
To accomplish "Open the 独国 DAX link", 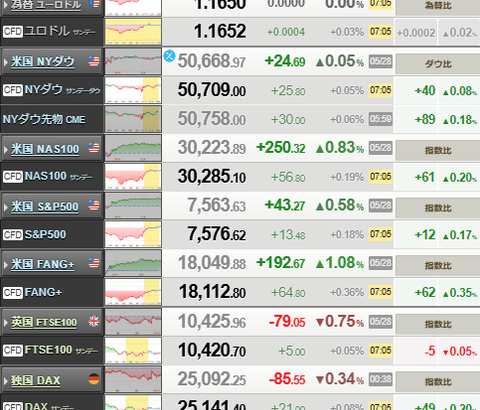I will tap(36, 380).
